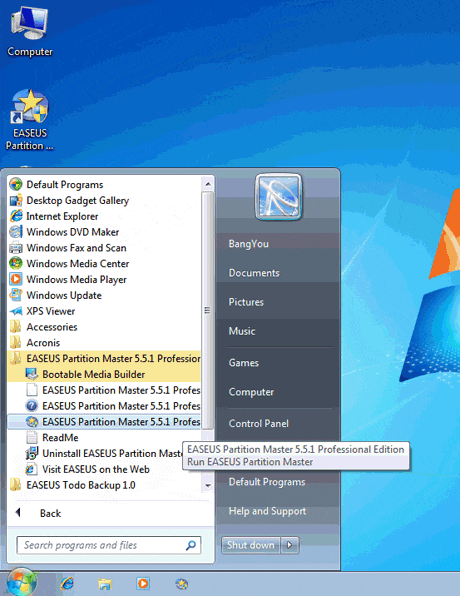The height and width of the screenshot is (596, 460).
Task: Click the programs list scroll down arrow
Action: (208, 485)
